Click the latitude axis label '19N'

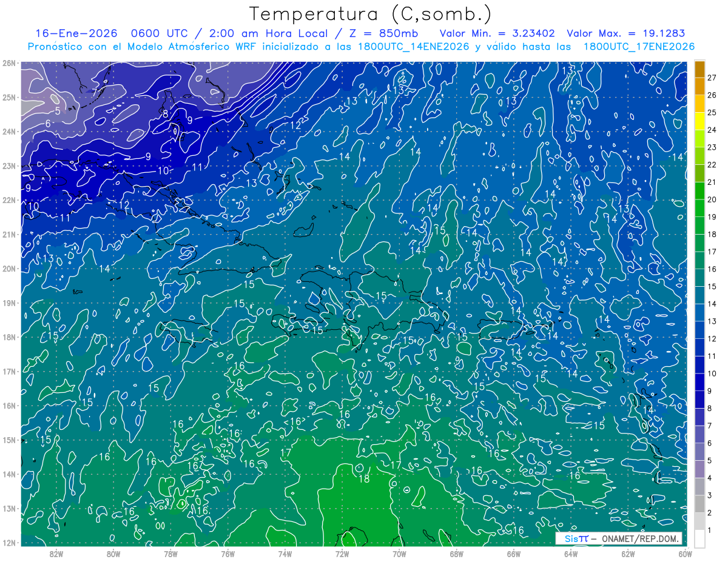point(8,303)
